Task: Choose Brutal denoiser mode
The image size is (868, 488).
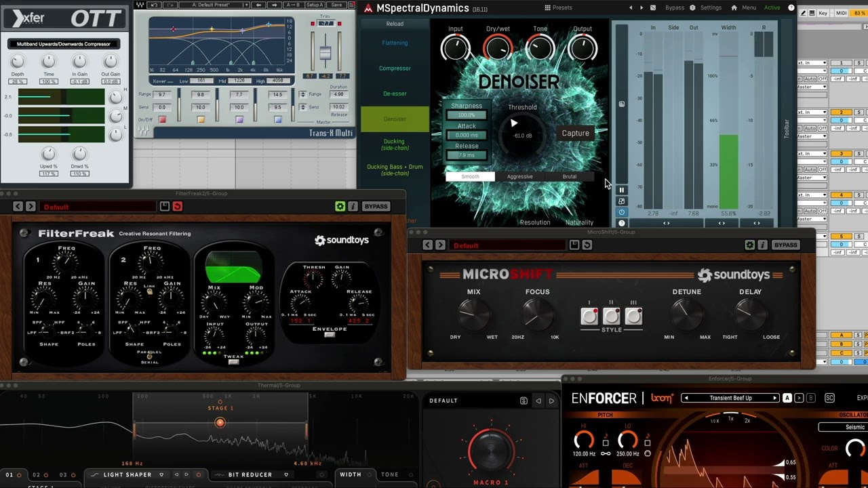Action: [570, 177]
